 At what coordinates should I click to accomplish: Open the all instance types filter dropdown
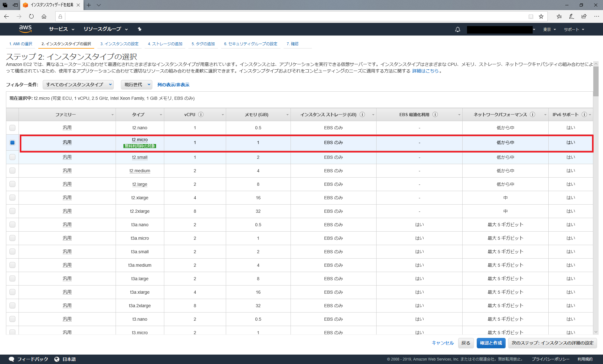tap(78, 84)
